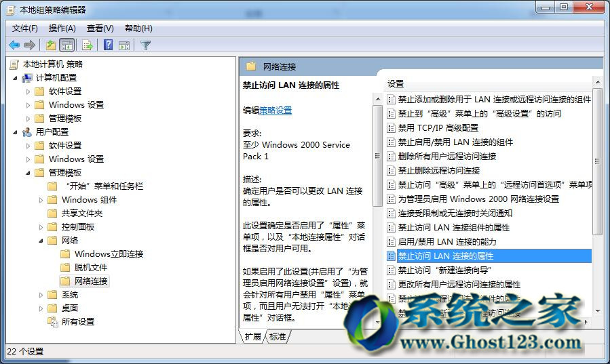610x364 pixels.
Task: Select Windows立即连接 in the tree
Action: coord(109,254)
